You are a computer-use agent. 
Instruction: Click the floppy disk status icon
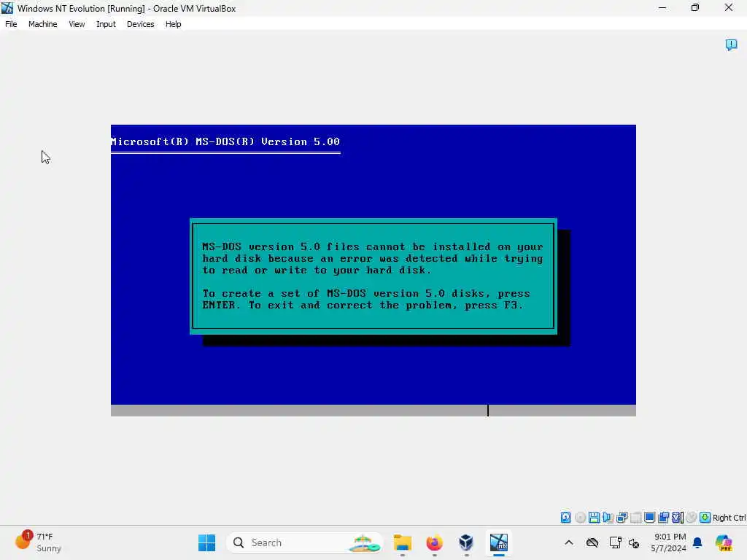594,518
